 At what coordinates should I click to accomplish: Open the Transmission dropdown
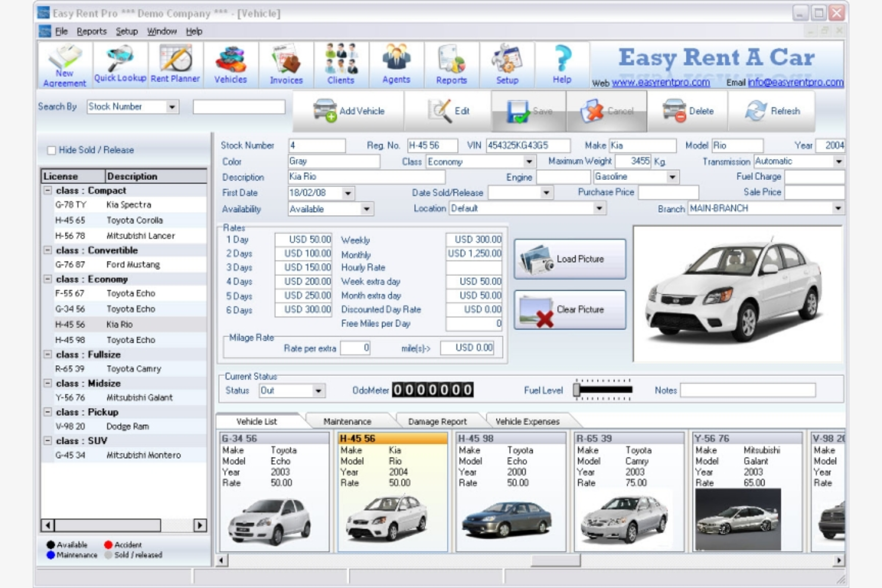coord(838,161)
